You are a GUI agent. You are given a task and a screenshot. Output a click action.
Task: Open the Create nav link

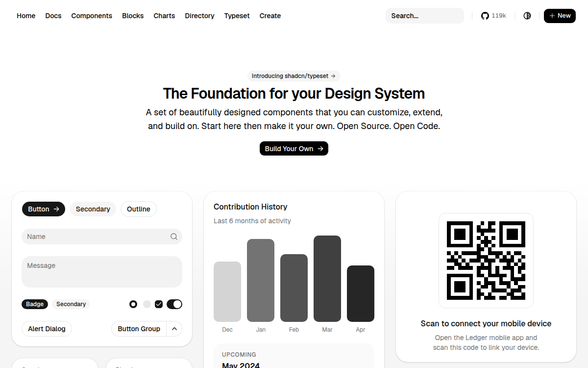(x=270, y=16)
